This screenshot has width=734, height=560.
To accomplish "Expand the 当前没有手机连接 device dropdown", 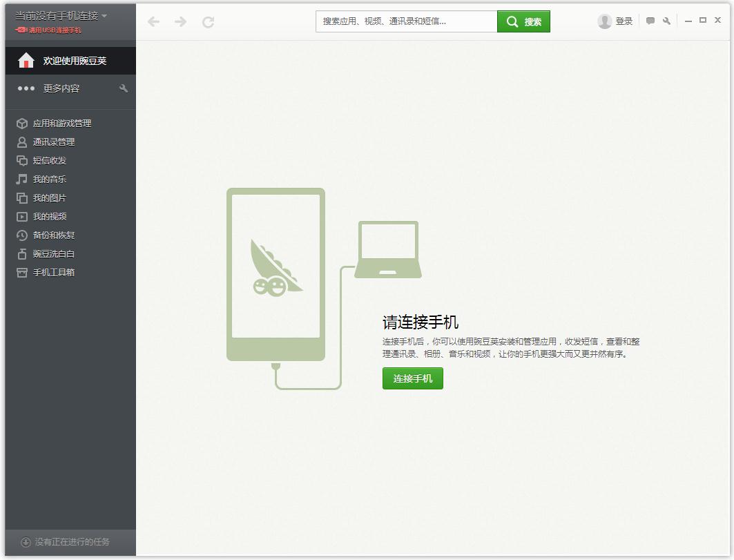I will (61, 16).
